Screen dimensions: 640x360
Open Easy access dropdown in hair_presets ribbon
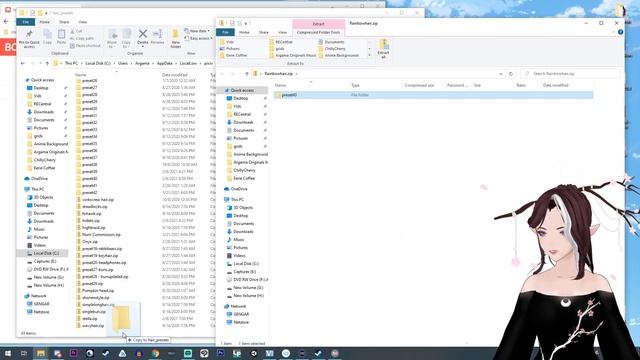coord(199,38)
